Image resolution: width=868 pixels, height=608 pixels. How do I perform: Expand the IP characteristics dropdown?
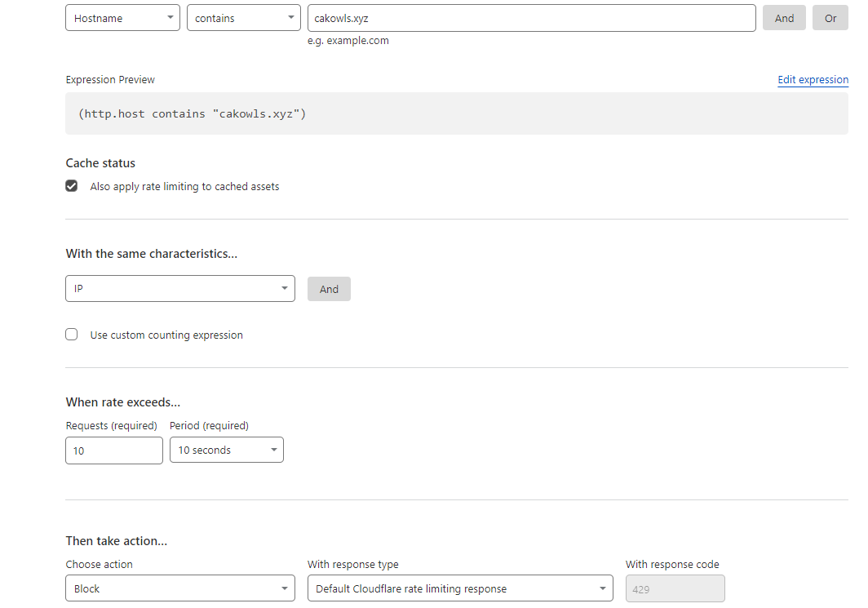click(x=179, y=289)
